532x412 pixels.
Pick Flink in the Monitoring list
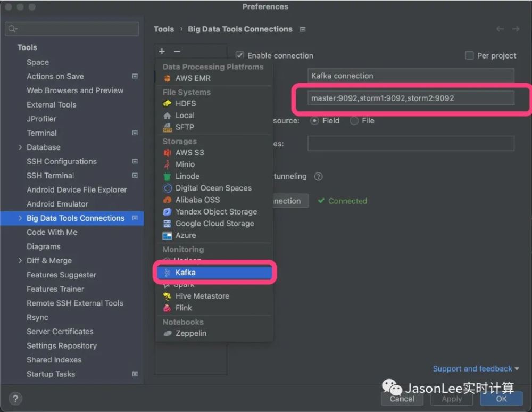pyautogui.click(x=184, y=308)
